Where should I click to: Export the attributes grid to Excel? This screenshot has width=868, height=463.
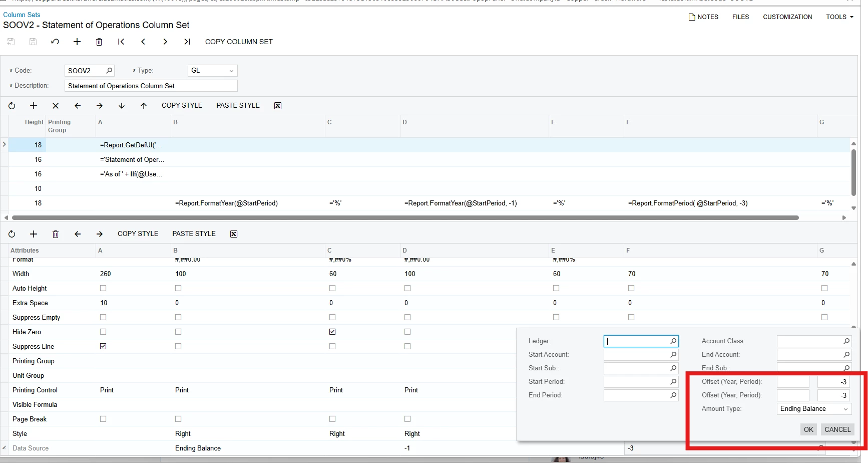coord(234,234)
